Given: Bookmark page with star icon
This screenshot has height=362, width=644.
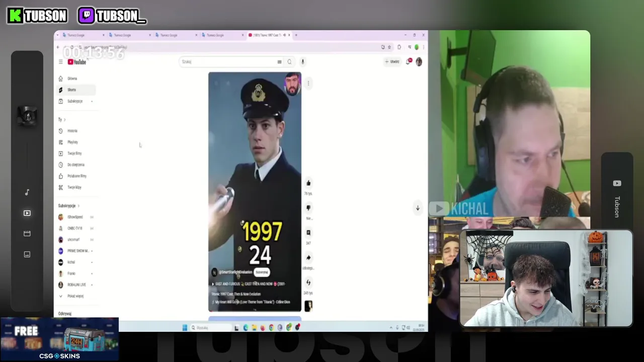Looking at the screenshot, I should tap(389, 47).
